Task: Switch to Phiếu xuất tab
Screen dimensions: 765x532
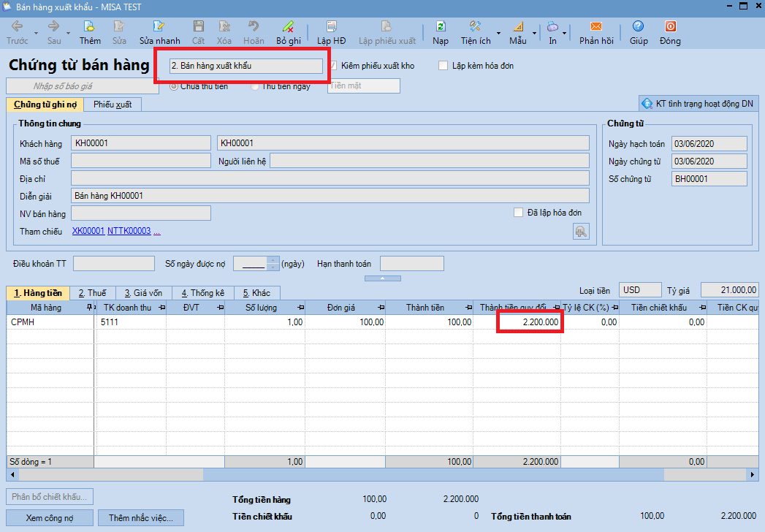Action: coord(113,104)
